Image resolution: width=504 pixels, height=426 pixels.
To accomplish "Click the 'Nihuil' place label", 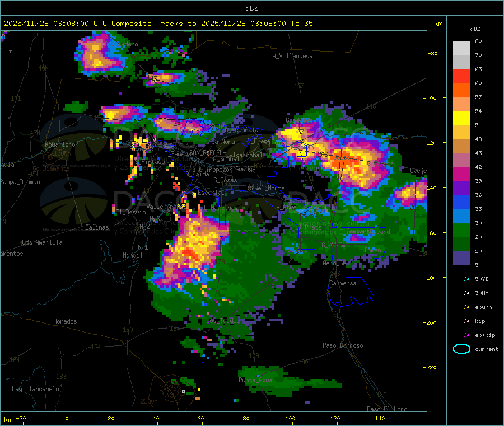I will [132, 255].
